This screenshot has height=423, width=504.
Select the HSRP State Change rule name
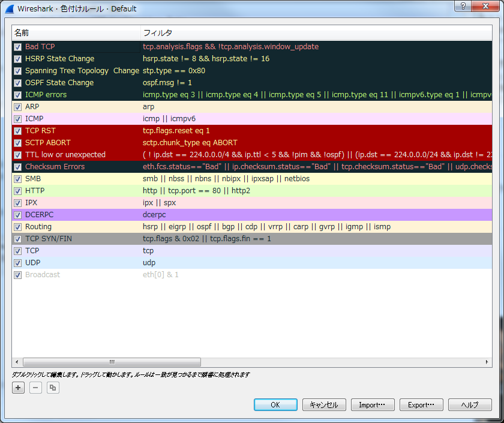click(60, 59)
